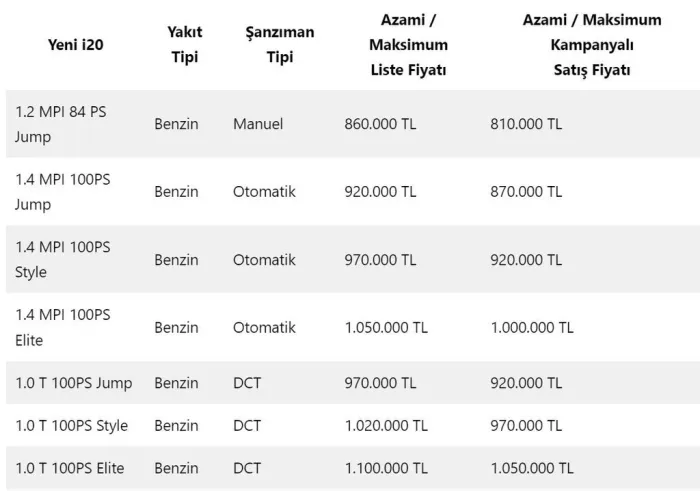
Task: Select the 1.4 MPI 100PS Style row
Action: pyautogui.click(x=353, y=260)
